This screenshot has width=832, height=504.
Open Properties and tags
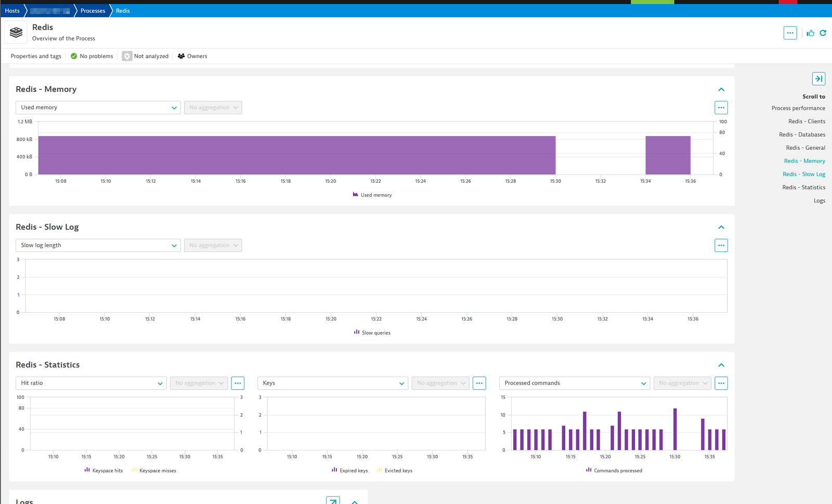36,56
